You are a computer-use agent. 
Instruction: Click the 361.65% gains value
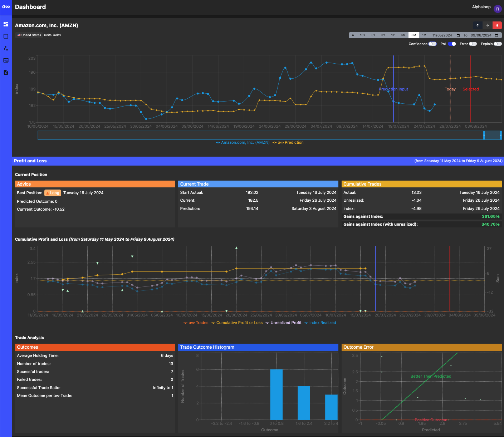point(491,216)
